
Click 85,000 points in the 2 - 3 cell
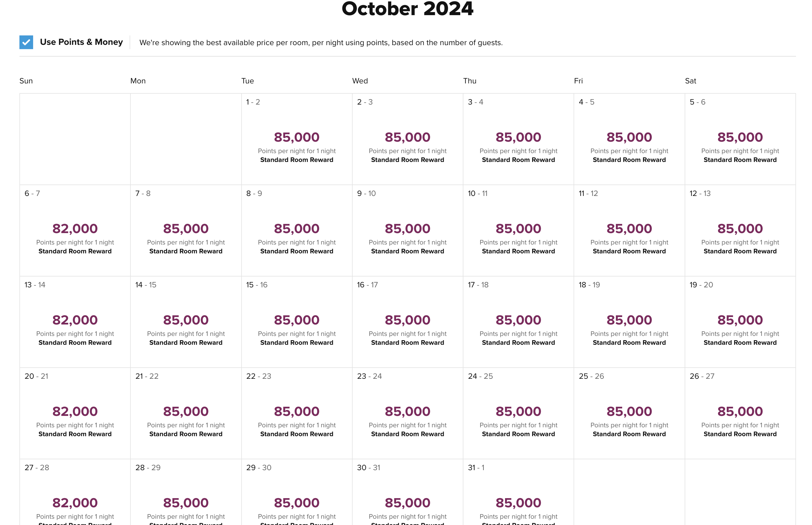407,137
